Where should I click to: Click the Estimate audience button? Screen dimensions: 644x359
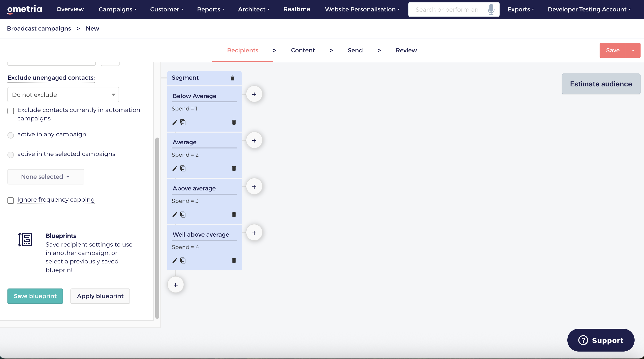(x=601, y=84)
